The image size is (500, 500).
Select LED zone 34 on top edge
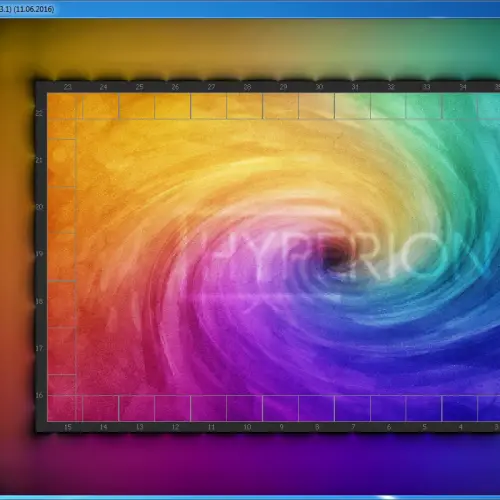click(460, 106)
